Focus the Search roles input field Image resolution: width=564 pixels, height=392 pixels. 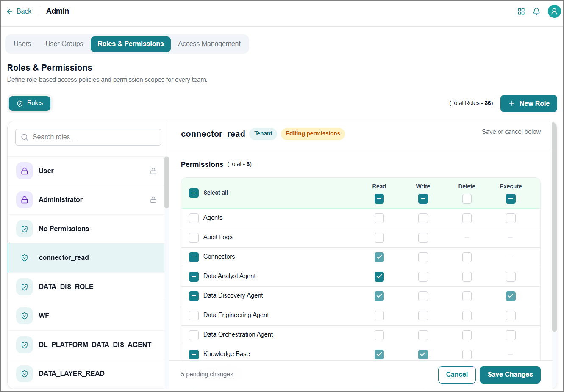88,137
